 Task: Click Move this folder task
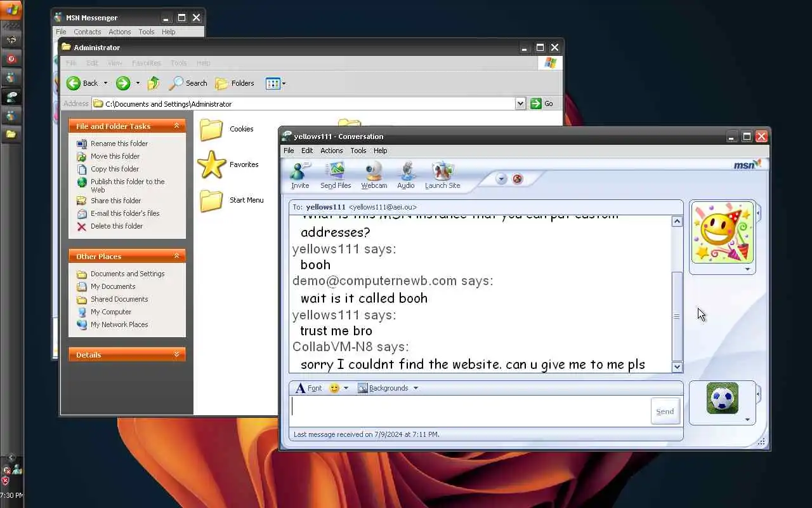click(115, 156)
